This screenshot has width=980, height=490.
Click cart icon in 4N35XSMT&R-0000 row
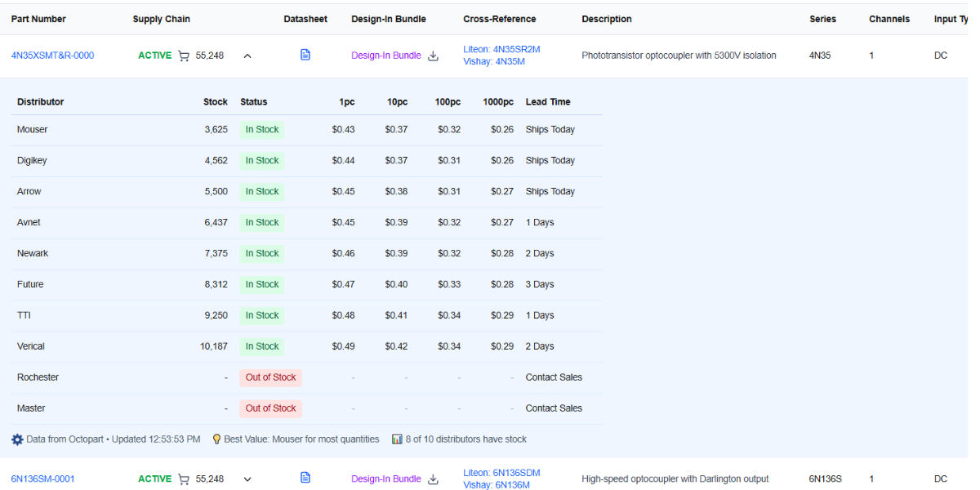(184, 56)
